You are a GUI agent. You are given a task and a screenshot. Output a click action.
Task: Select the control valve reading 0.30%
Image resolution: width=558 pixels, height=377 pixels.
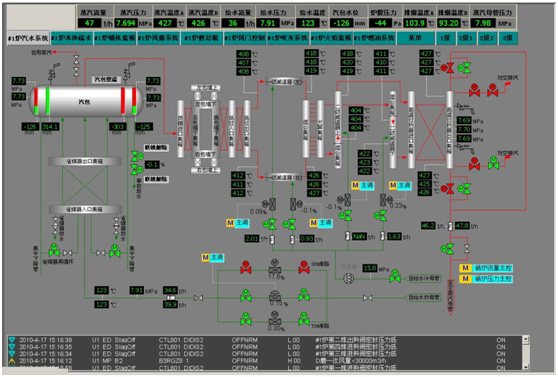coord(274,319)
